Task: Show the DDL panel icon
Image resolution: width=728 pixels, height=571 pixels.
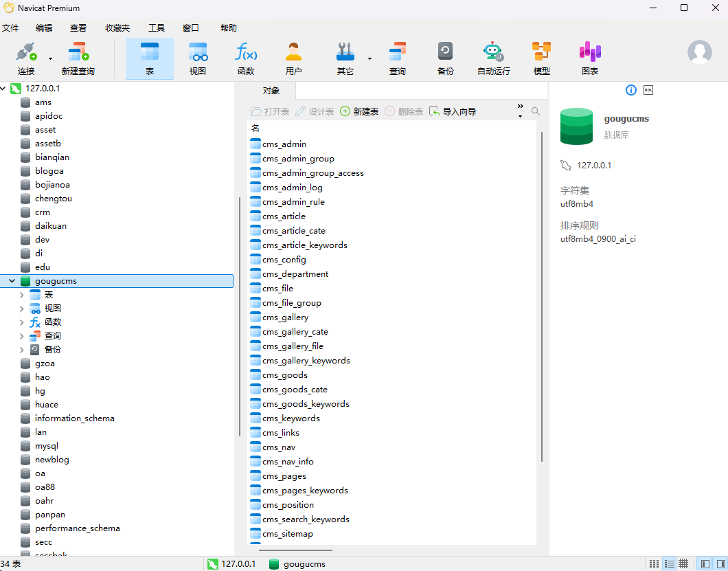Action: (x=648, y=90)
